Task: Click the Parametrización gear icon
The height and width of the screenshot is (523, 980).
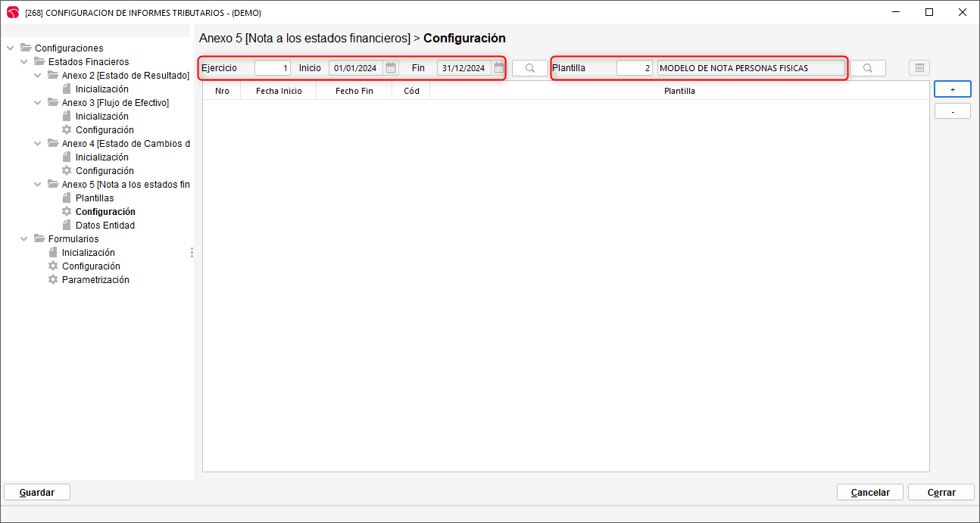Action: click(53, 280)
